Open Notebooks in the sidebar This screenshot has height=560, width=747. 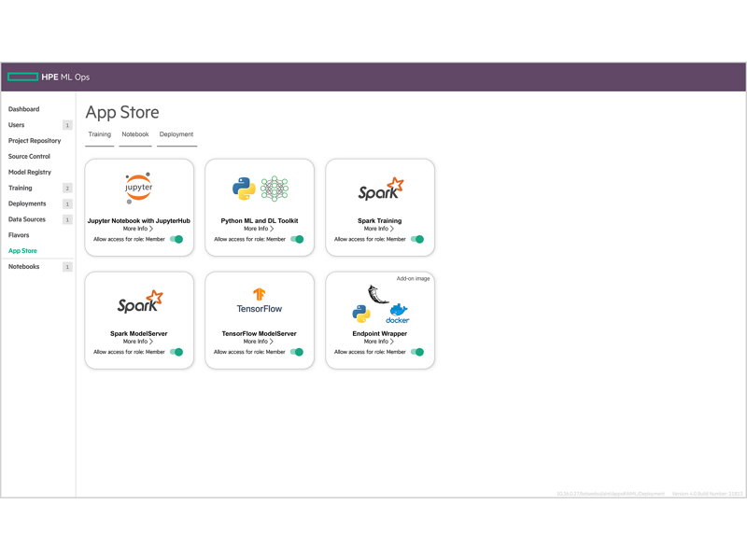[x=24, y=266]
